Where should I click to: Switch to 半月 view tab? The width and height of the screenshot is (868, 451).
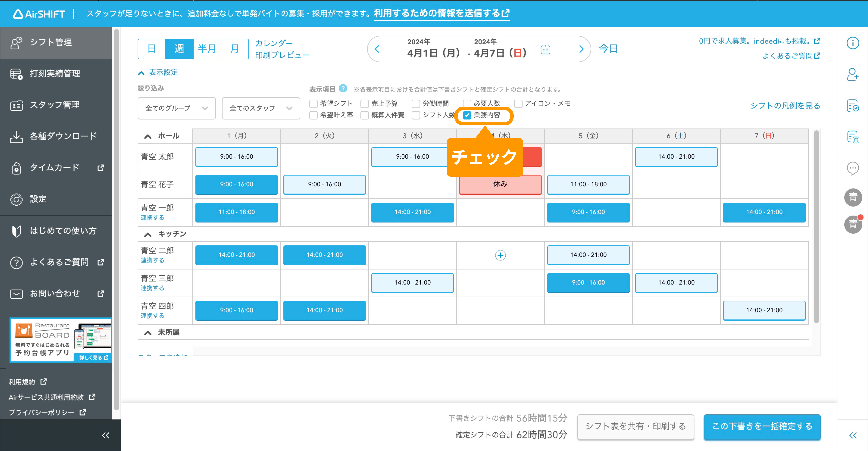(x=207, y=49)
